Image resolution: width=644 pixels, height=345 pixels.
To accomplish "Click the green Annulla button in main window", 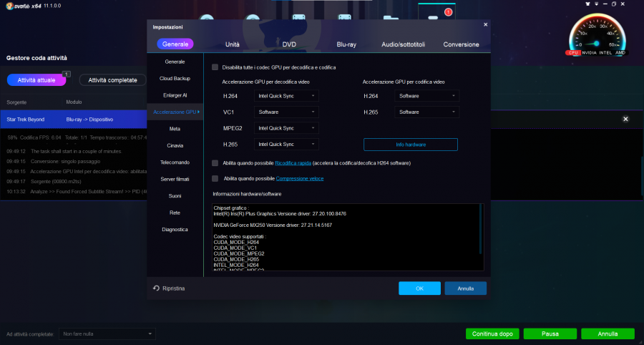I will click(x=608, y=334).
